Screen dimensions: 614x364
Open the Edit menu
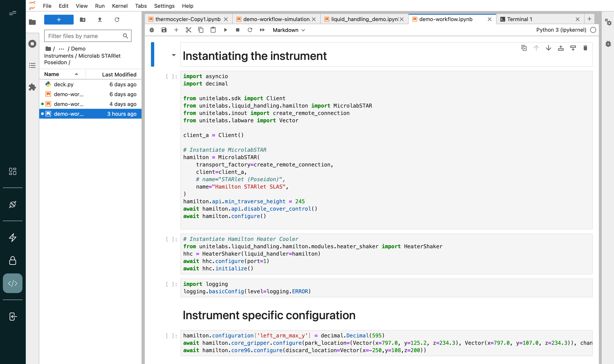(x=64, y=6)
